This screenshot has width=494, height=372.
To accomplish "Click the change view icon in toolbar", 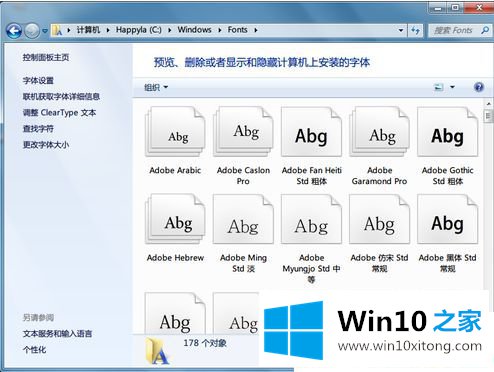I will 439,87.
